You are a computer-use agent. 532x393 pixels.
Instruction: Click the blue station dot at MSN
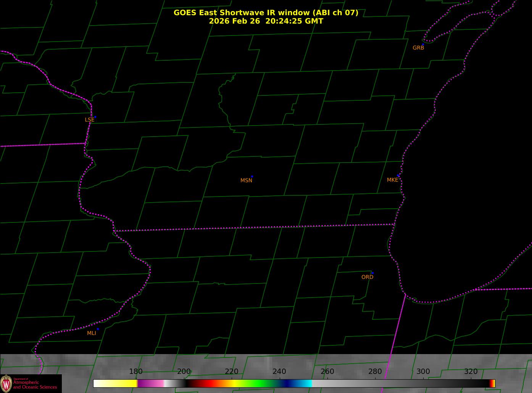tap(252, 177)
